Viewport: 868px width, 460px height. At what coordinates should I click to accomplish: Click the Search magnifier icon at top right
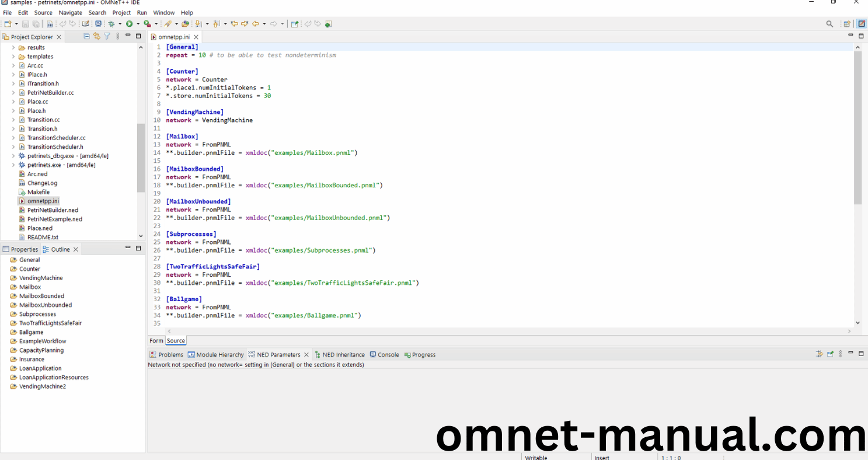(x=829, y=24)
